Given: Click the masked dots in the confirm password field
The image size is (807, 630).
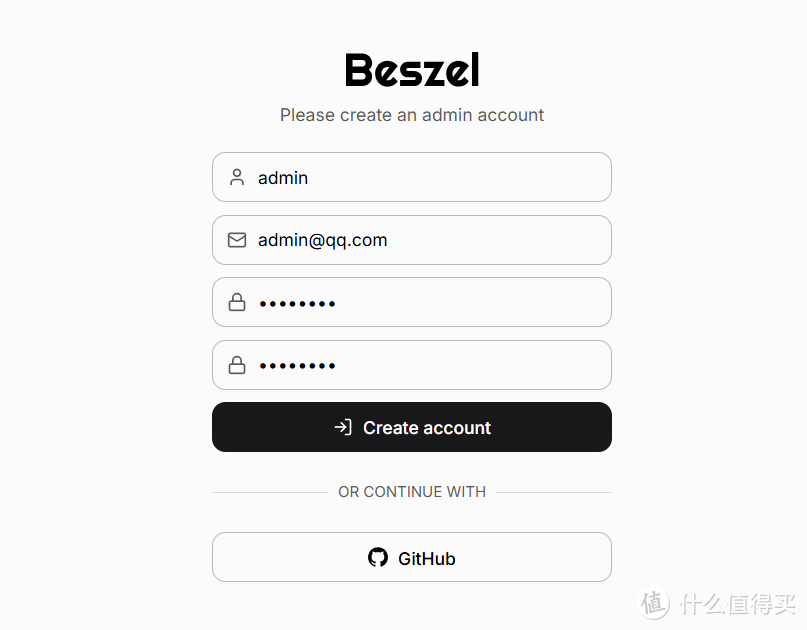Looking at the screenshot, I should point(297,366).
